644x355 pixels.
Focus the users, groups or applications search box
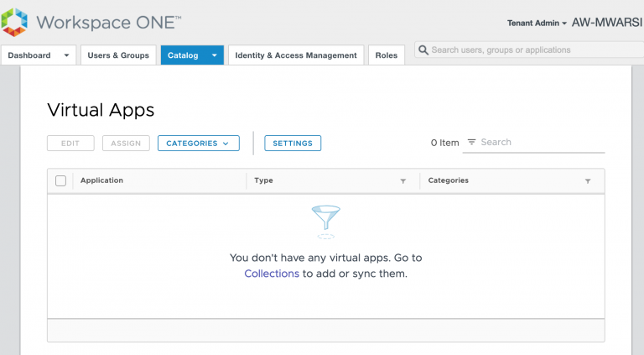tap(530, 50)
